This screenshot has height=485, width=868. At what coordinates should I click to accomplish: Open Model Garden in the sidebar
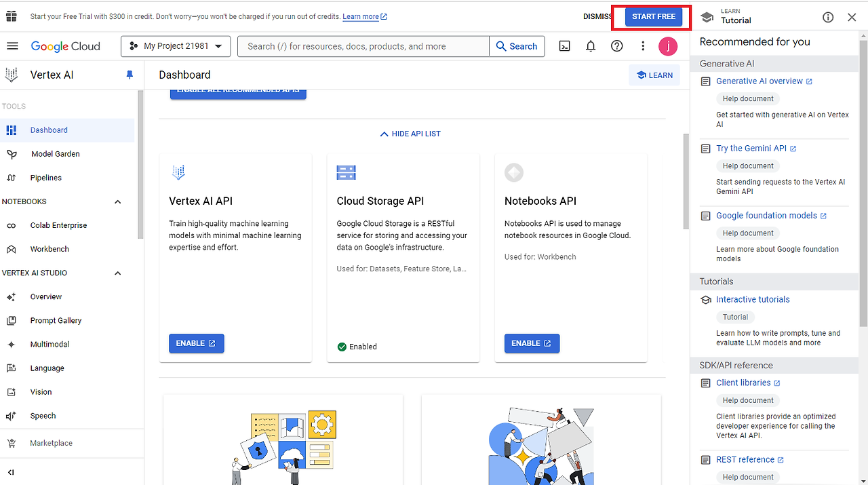(67, 154)
